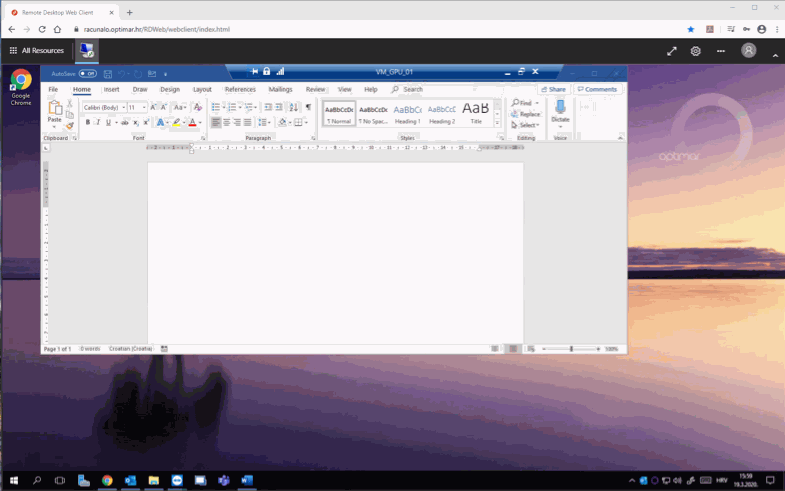The height and width of the screenshot is (491, 785).
Task: Open Line and Paragraph Spacing menu
Action: click(262, 122)
